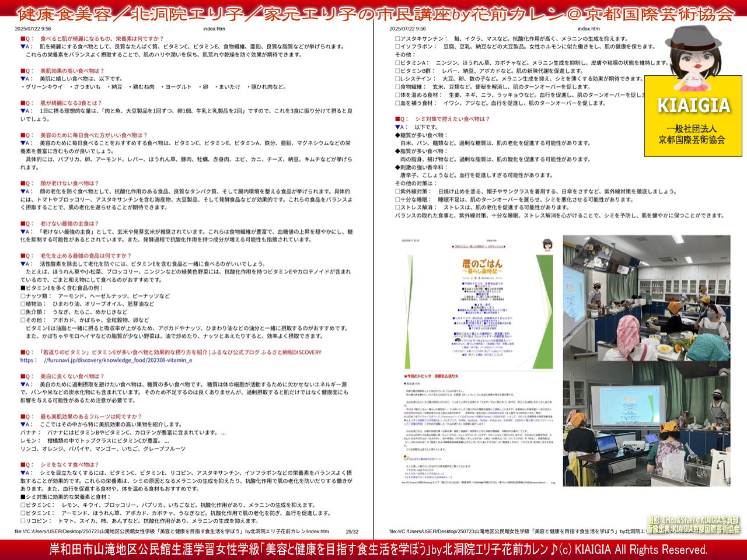Viewport: 747px width, 560px height.
Task: Click the その他 line listing アボカド、かぼちゃ
Action: tap(85, 320)
